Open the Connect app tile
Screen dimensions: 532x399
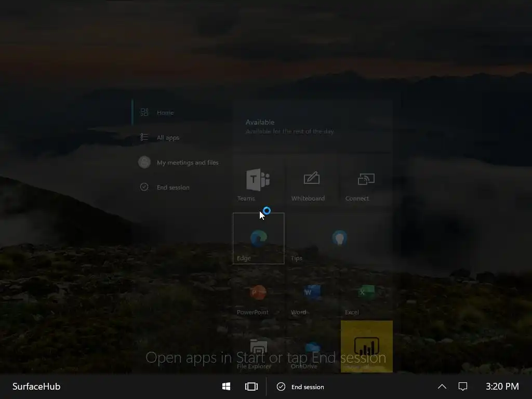[366, 181]
